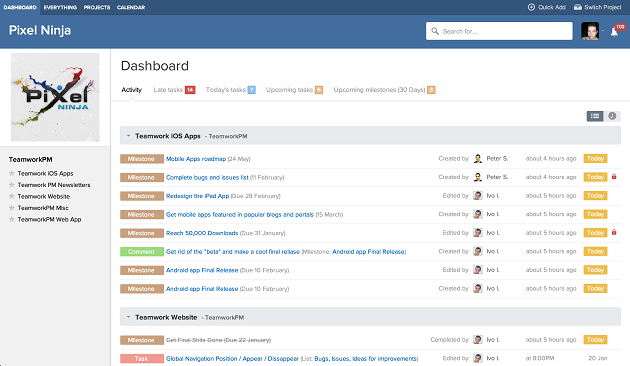Screen dimensions: 630x366
Task: Click lock icon on Complete bugs row
Action: pyautogui.click(x=614, y=177)
